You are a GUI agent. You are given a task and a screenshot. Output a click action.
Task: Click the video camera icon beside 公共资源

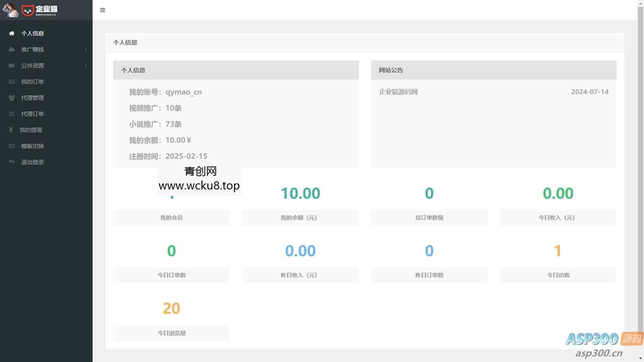[x=12, y=66]
